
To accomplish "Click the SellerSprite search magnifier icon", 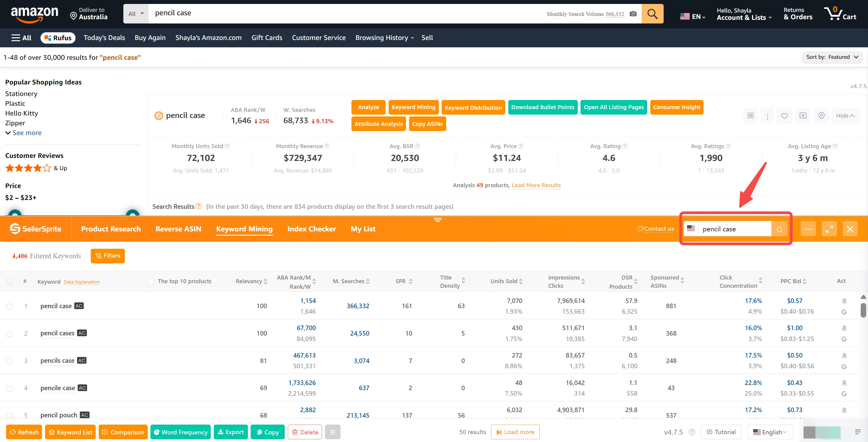I will [x=779, y=229].
